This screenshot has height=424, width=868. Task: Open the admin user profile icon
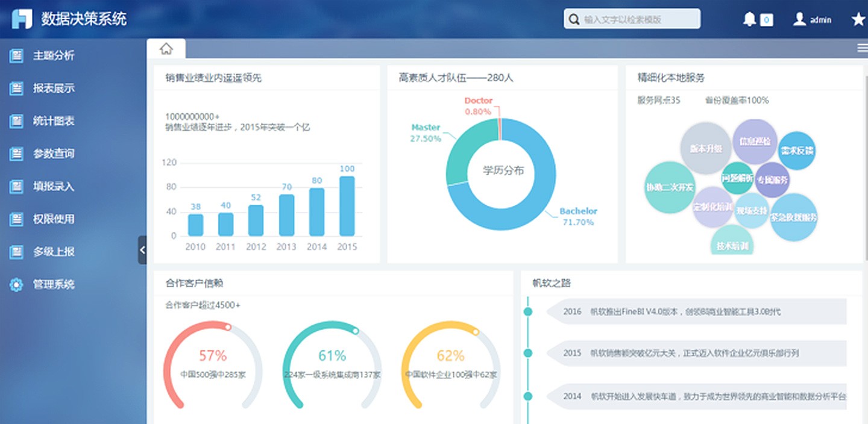pos(799,19)
